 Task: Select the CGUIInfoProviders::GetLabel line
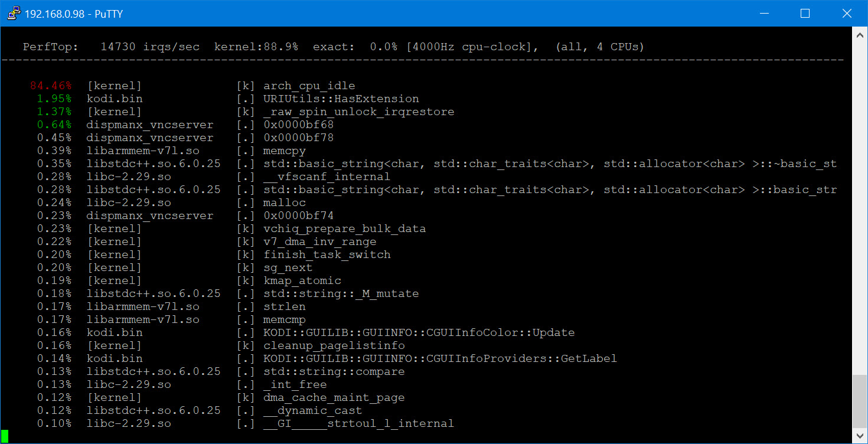[x=440, y=358]
